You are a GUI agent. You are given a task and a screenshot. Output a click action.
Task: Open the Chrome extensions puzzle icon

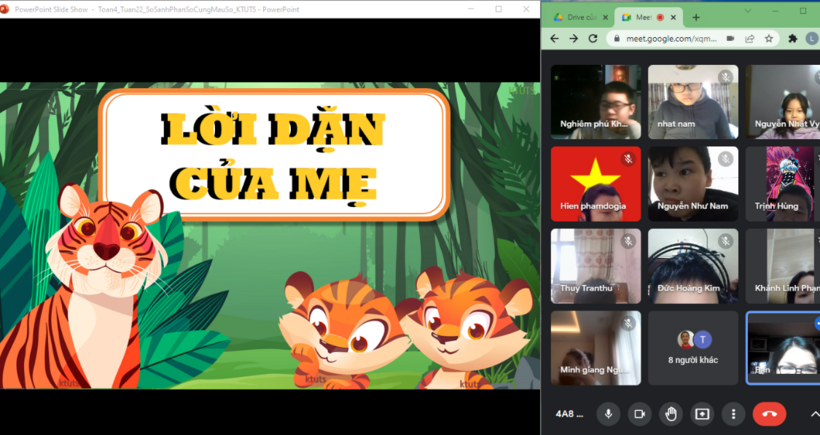click(793, 39)
